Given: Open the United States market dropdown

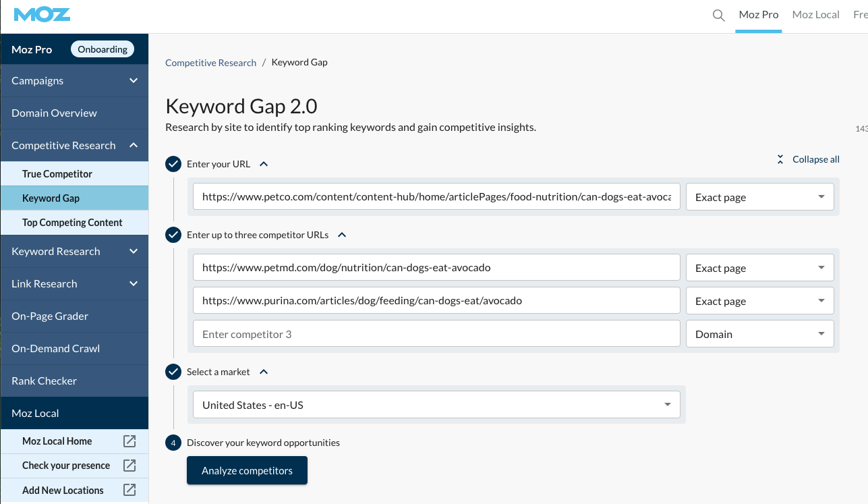Looking at the screenshot, I should (436, 405).
